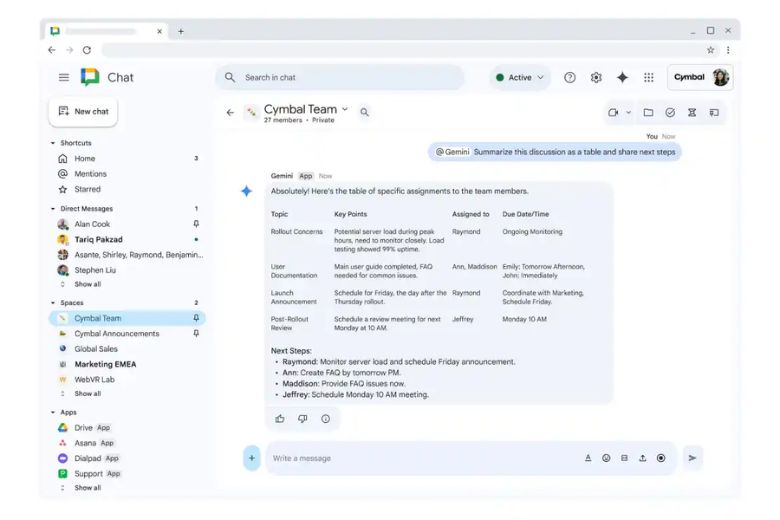Collapse the Spaces section
Screen dimensions: 780x520
pyautogui.click(x=53, y=303)
